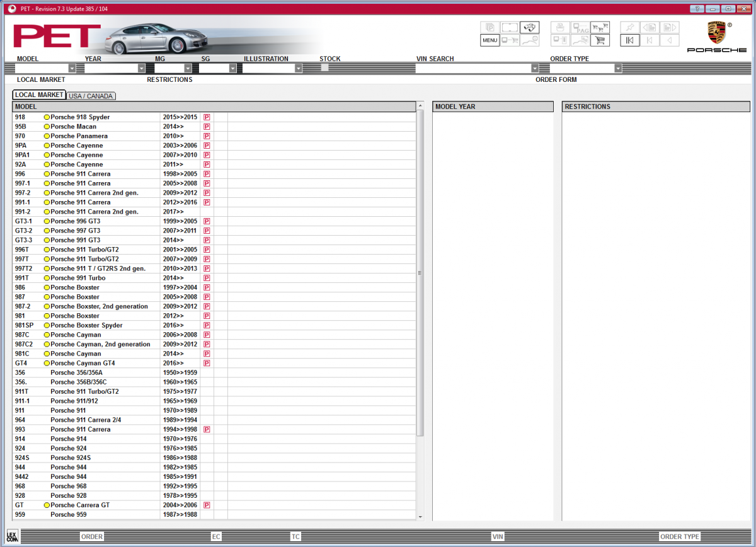Select the Porsche Carrera GT row
Viewport: 756px width, 547px height.
pyautogui.click(x=214, y=505)
